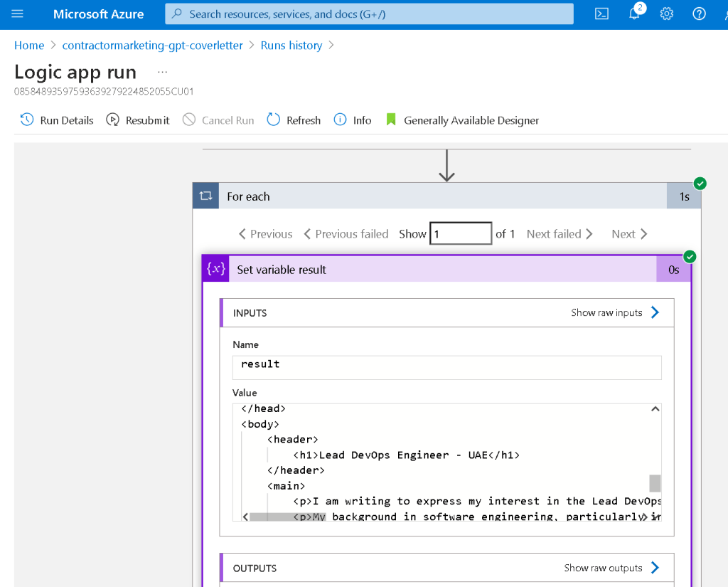
Task: Click the Cancel Run prohibited icon
Action: (189, 120)
